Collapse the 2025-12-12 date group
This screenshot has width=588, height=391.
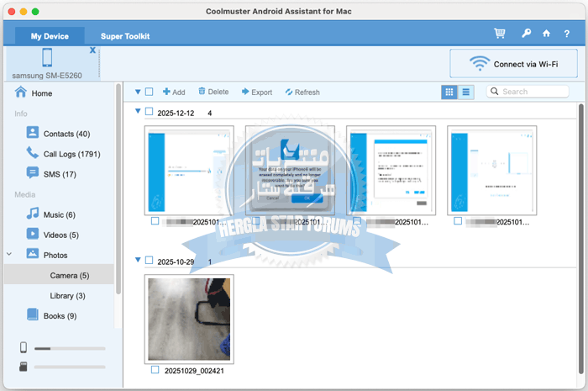click(138, 112)
